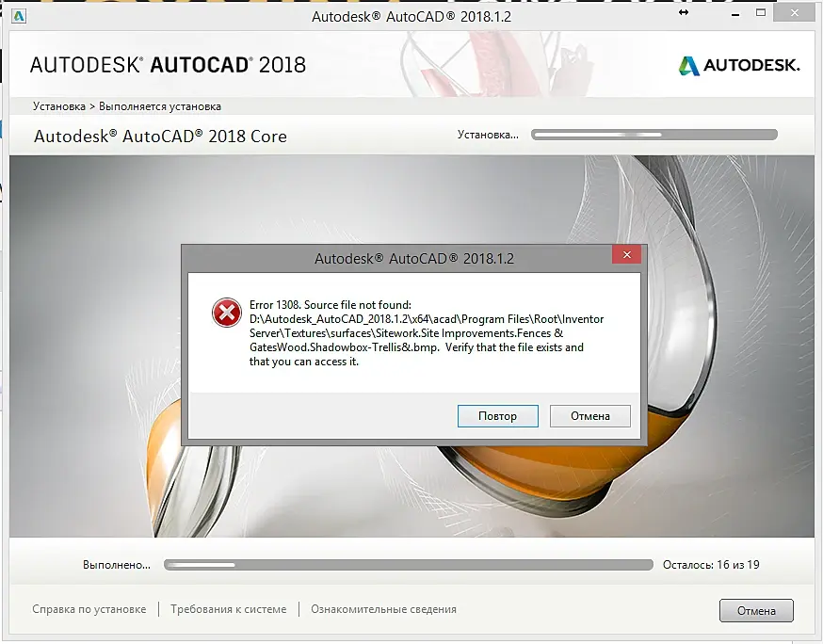Click 'Autodesk® AutoCAD® 2018 Core' heading

161,137
